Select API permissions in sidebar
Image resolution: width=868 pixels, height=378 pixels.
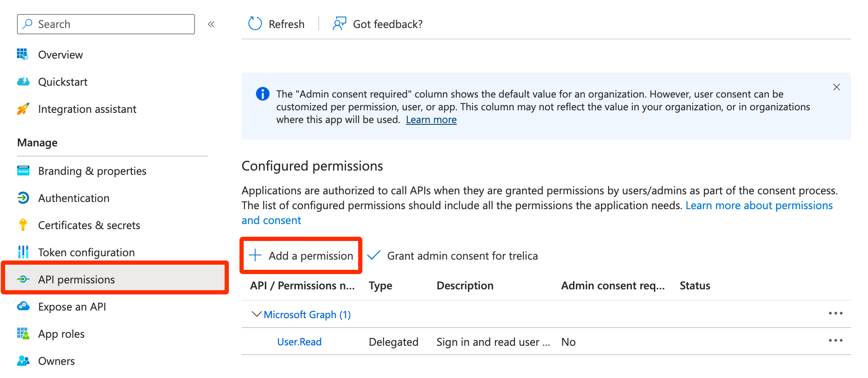click(x=115, y=279)
